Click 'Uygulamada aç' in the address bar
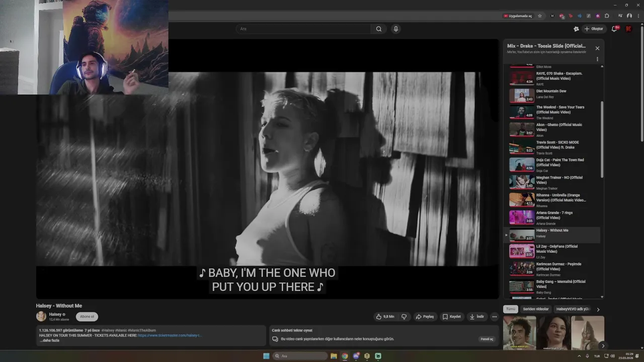The height and width of the screenshot is (362, 644). point(518,16)
